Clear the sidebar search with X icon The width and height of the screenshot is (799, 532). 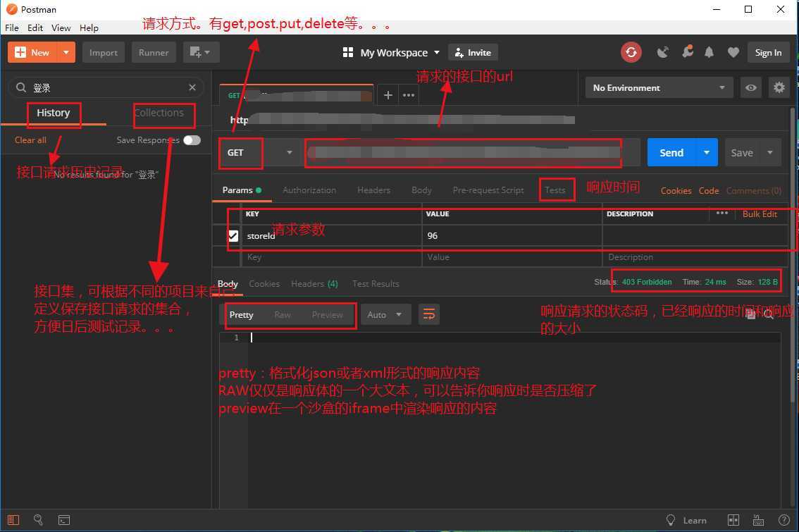pos(192,87)
